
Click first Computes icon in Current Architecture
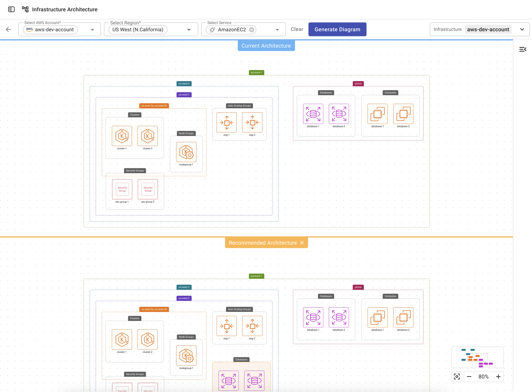[378, 114]
